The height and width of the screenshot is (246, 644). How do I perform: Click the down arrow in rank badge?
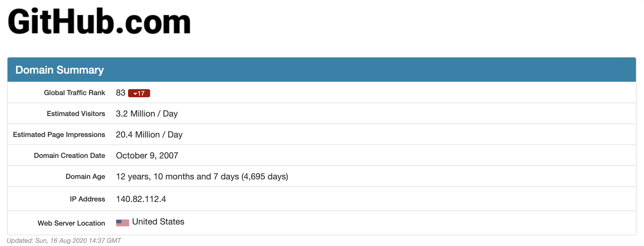(135, 94)
